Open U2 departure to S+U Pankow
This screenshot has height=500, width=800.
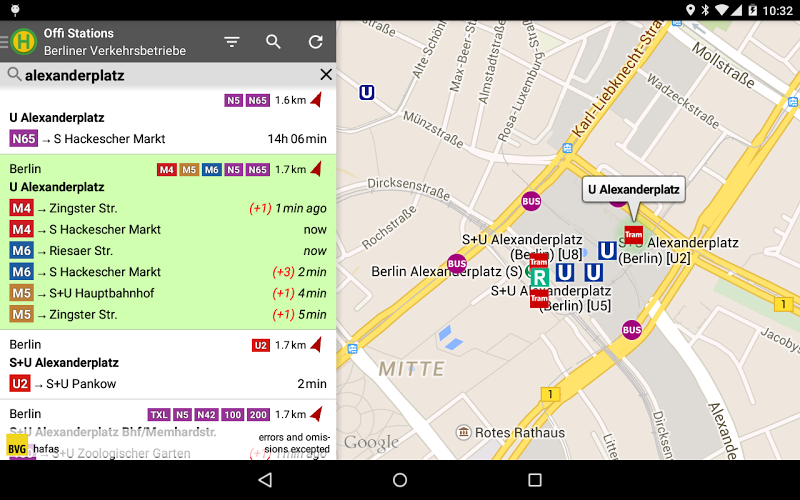coord(168,383)
